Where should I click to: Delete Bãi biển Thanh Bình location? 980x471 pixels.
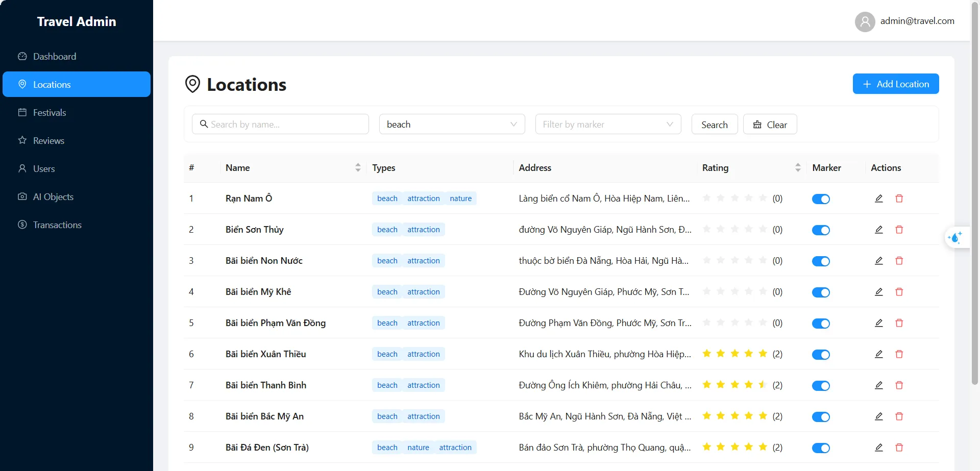pyautogui.click(x=899, y=385)
